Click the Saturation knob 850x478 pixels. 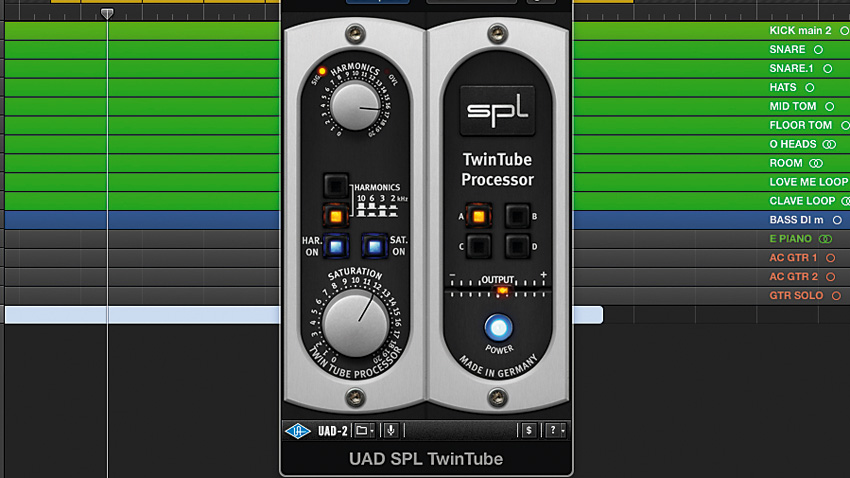point(356,324)
